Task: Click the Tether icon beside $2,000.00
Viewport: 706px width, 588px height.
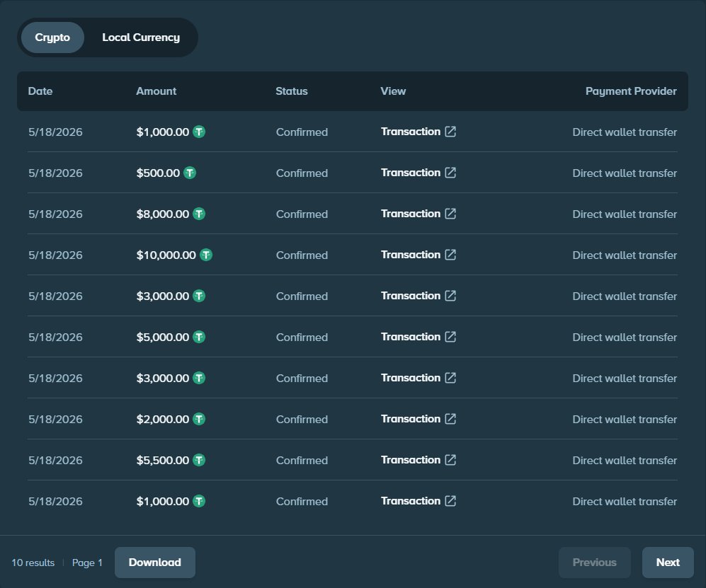Action: (x=199, y=420)
